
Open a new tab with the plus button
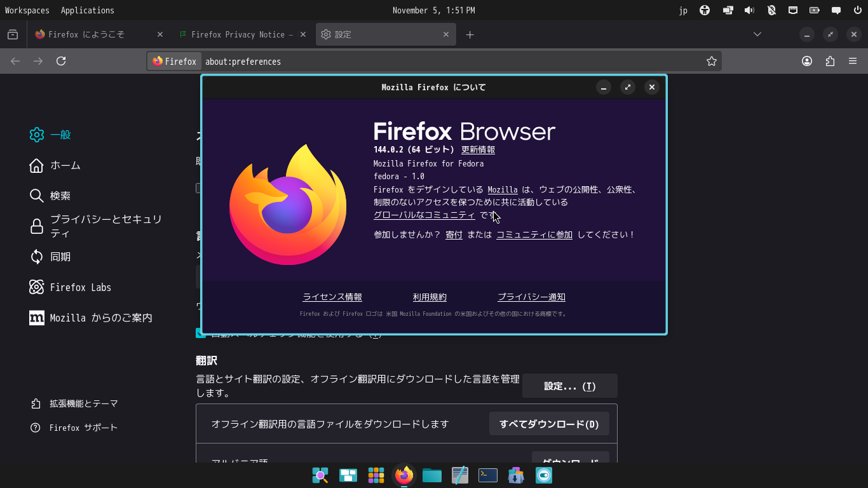point(470,34)
